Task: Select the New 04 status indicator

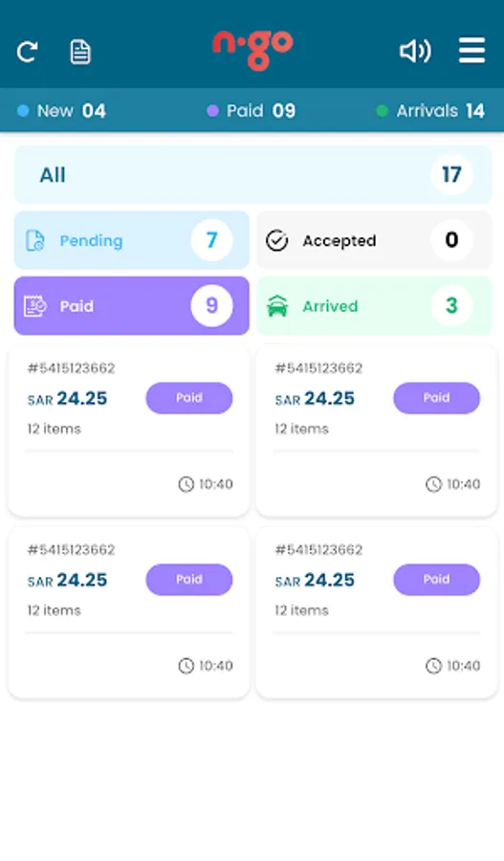Action: click(61, 111)
